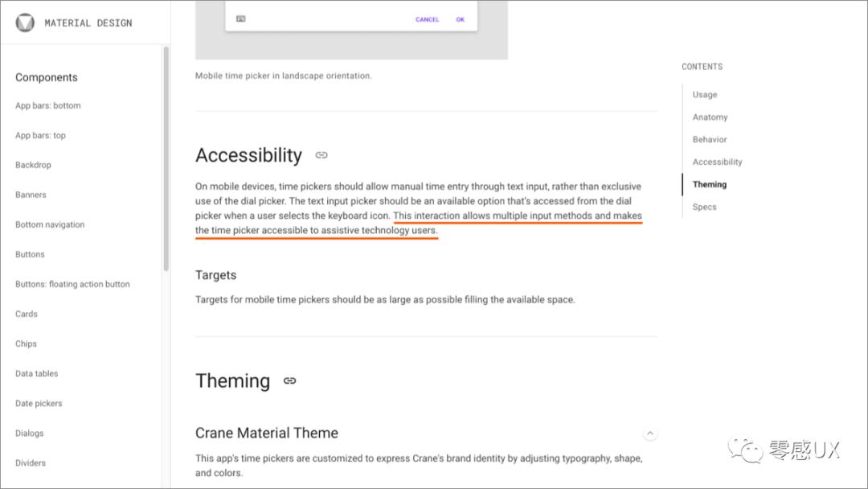Copy link icon next to Accessibility heading
The image size is (868, 489).
point(321,155)
